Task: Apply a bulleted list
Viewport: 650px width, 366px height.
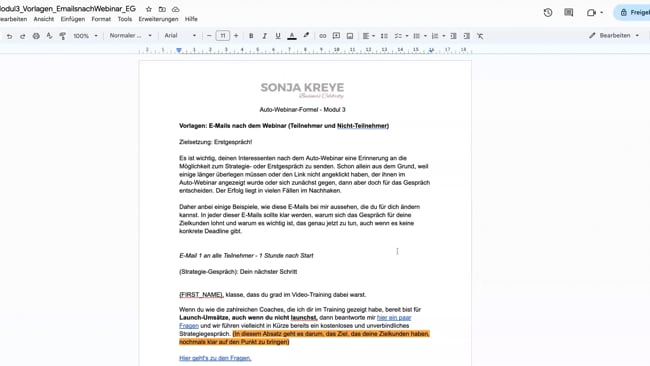Action: point(417,36)
